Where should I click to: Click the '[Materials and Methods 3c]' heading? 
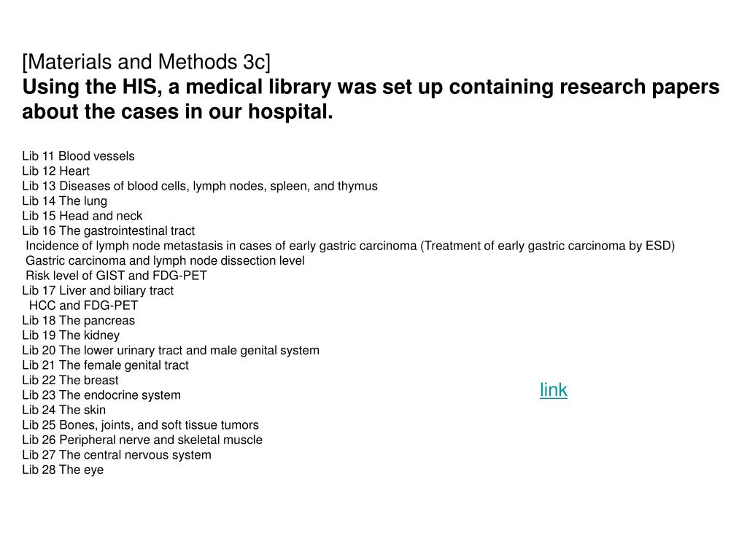coord(146,63)
